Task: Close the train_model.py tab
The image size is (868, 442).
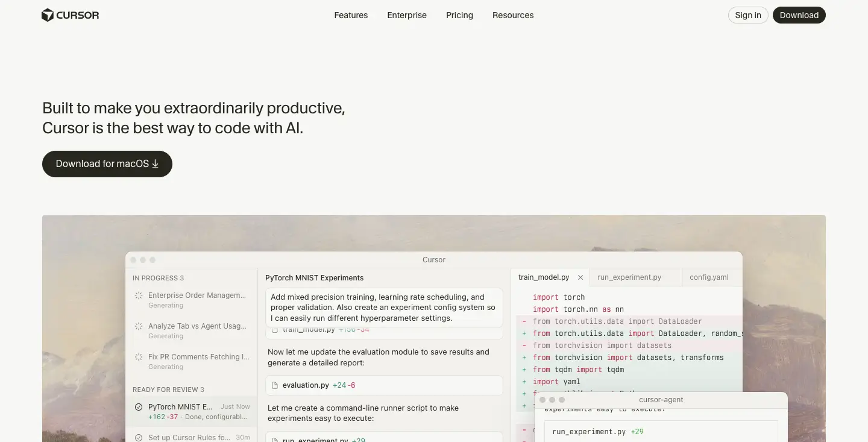Action: click(580, 277)
